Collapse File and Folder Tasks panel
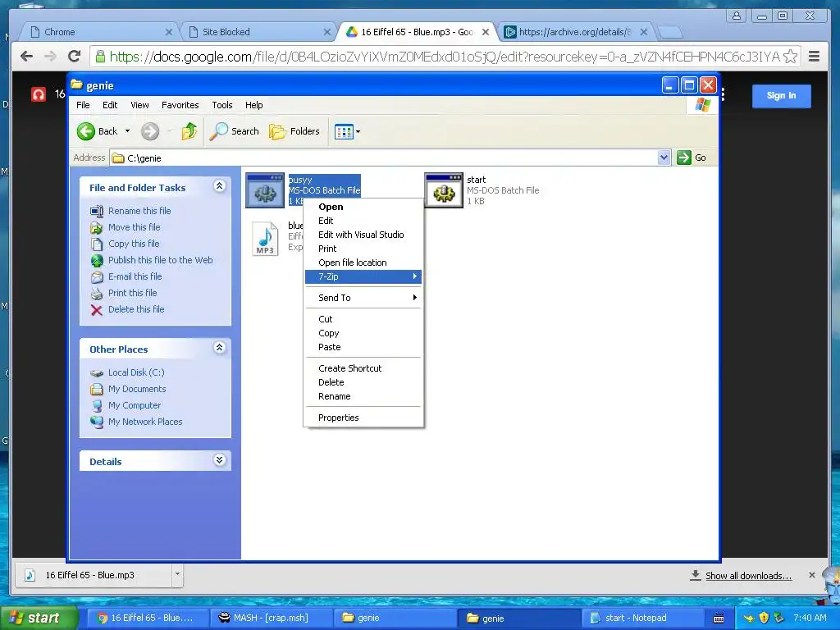 (219, 186)
